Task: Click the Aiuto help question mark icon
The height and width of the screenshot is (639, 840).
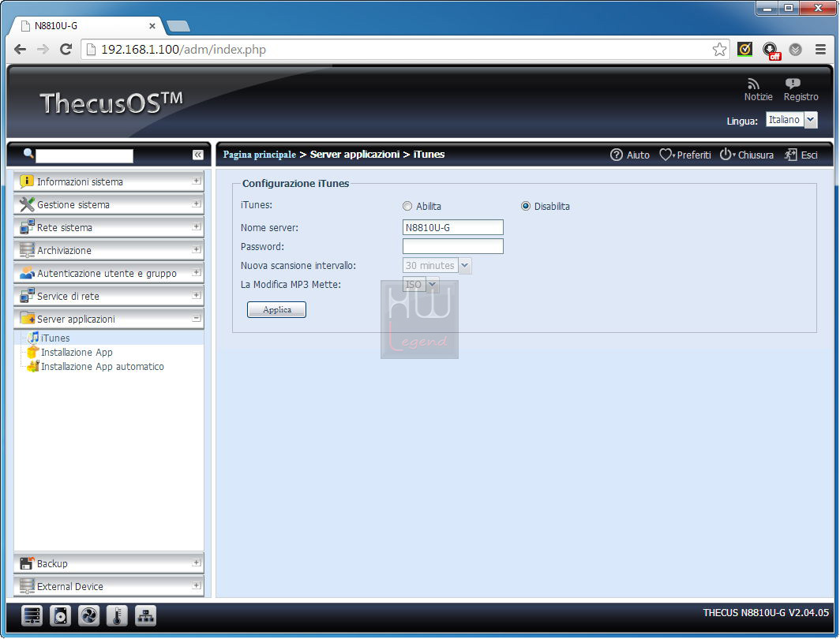Action: (x=616, y=155)
